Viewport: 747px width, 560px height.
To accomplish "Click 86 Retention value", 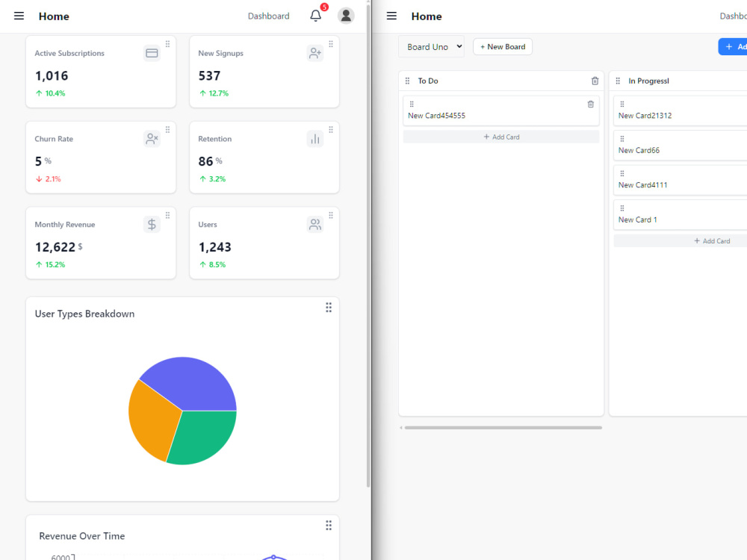I will tap(205, 161).
